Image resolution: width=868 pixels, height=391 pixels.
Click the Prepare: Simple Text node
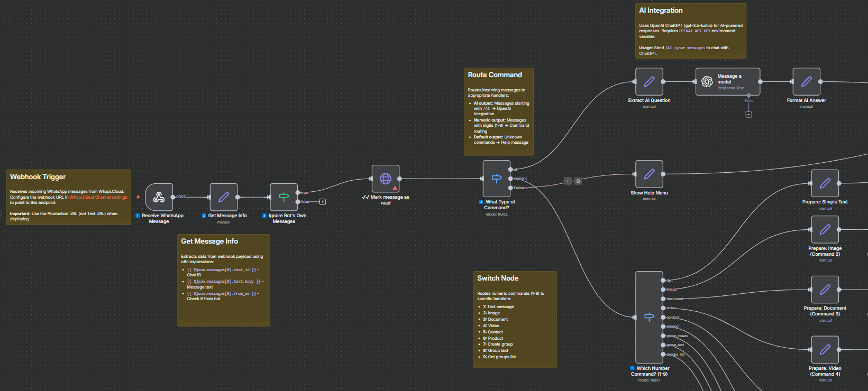pos(825,183)
